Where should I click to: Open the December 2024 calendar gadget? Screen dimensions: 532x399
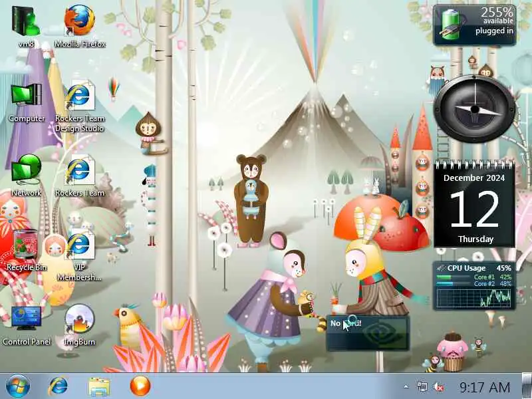click(x=474, y=204)
